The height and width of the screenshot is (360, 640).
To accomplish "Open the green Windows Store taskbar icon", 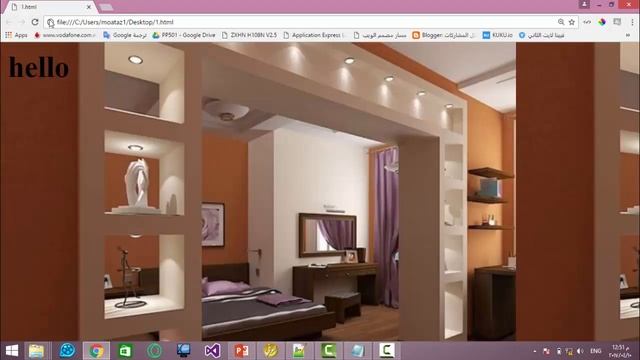I will tap(125, 351).
